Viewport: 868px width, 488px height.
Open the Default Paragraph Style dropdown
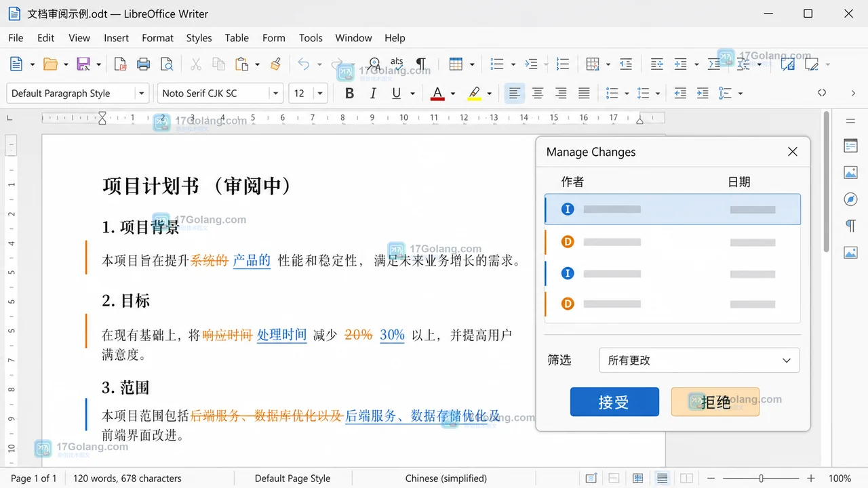point(141,94)
